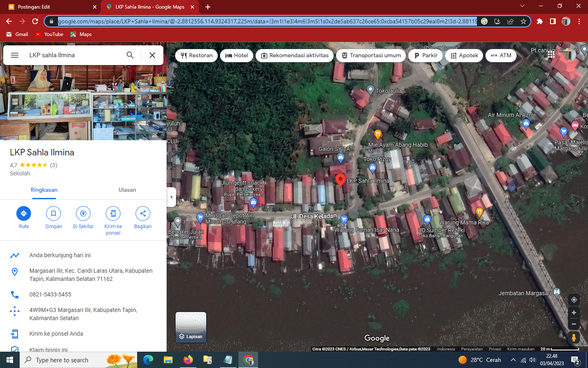This screenshot has width=588, height=368.
Task: Click the Simpan bookmark icon
Action: 53,213
